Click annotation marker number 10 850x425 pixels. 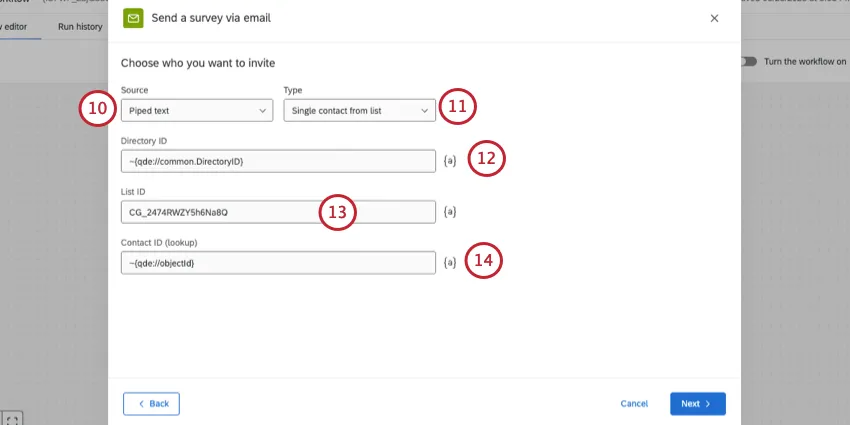[96, 109]
